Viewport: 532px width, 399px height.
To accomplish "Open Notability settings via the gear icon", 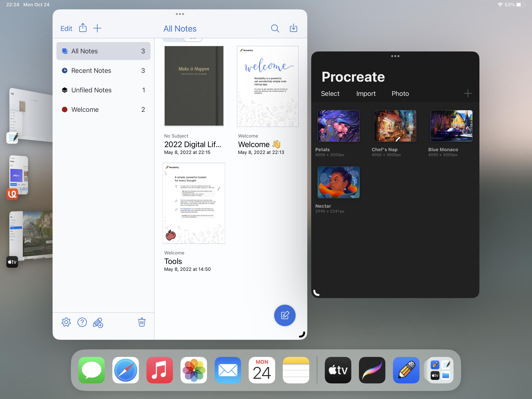I will (x=66, y=322).
